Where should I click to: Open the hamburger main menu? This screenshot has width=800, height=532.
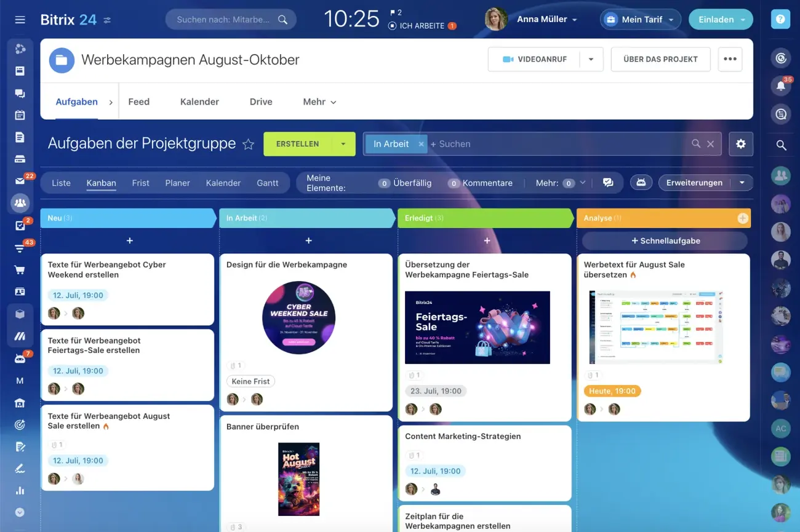pyautogui.click(x=20, y=20)
